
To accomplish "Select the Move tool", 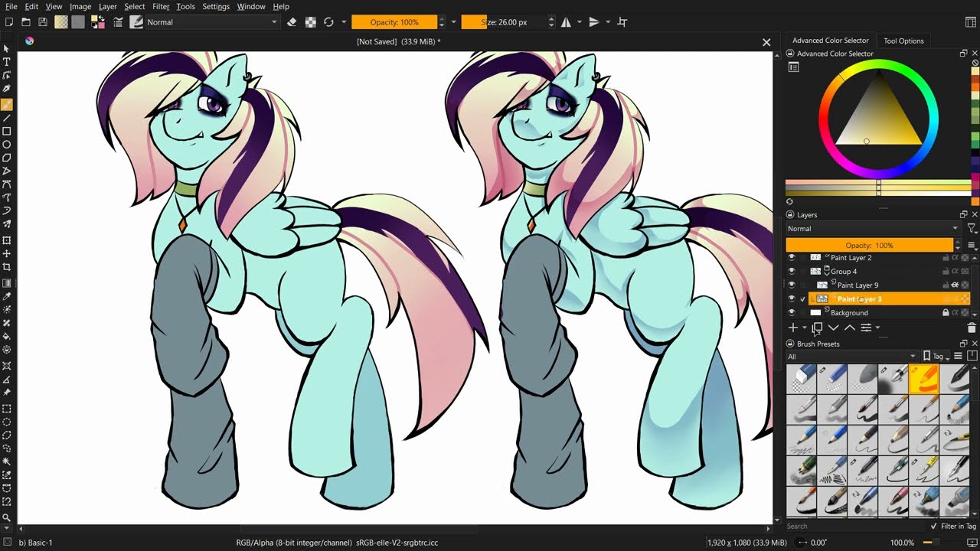I will click(x=7, y=253).
